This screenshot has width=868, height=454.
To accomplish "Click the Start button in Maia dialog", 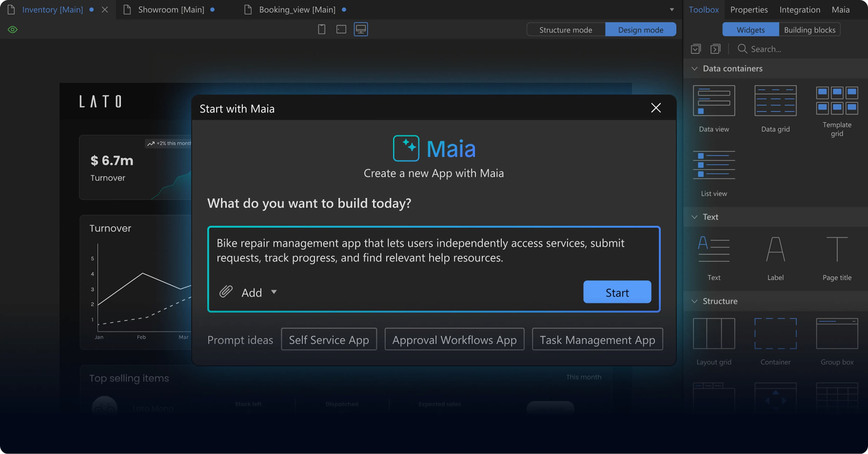I will click(617, 292).
